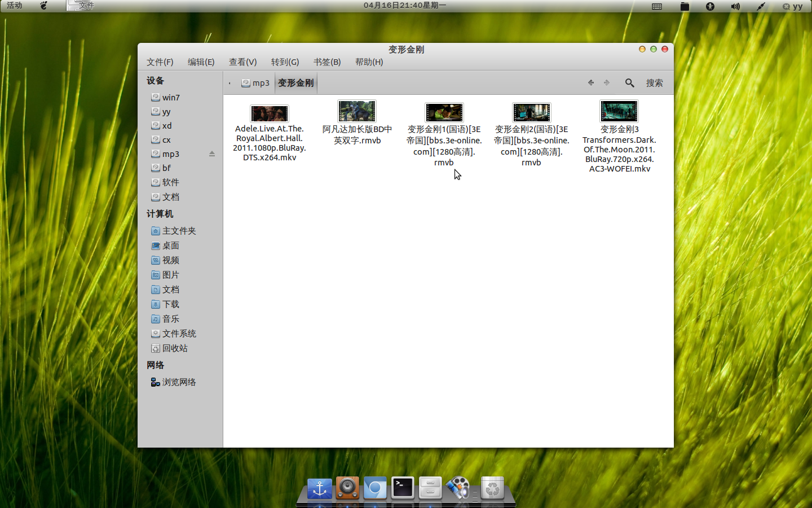Open 文档 folder under 计算机
This screenshot has height=508, width=812.
(x=165, y=290)
